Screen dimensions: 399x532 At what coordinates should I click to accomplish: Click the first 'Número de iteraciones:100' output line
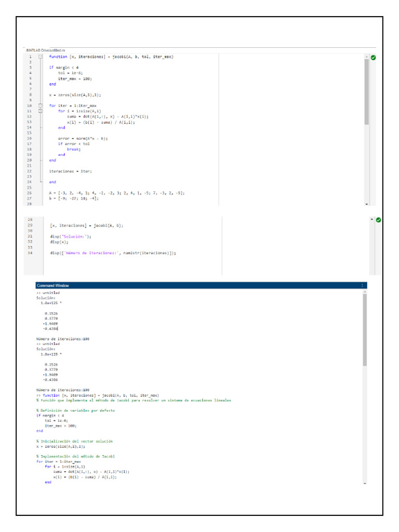pyautogui.click(x=63, y=339)
